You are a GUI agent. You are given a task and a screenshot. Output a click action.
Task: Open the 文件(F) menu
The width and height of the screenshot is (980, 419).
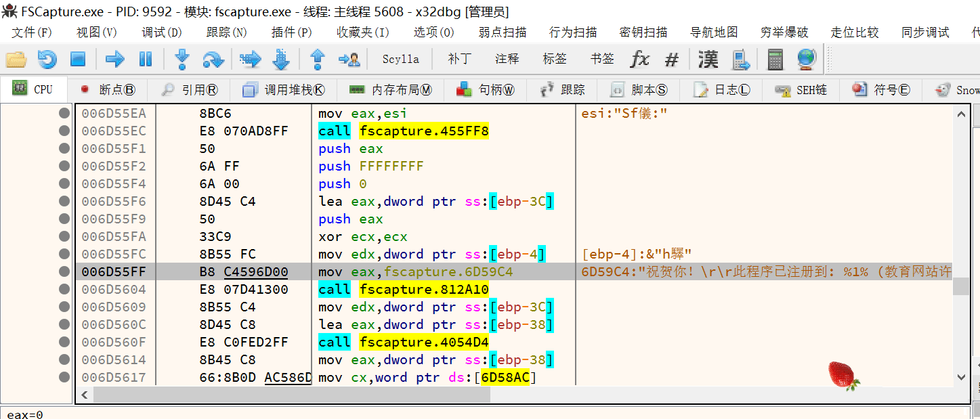(32, 32)
